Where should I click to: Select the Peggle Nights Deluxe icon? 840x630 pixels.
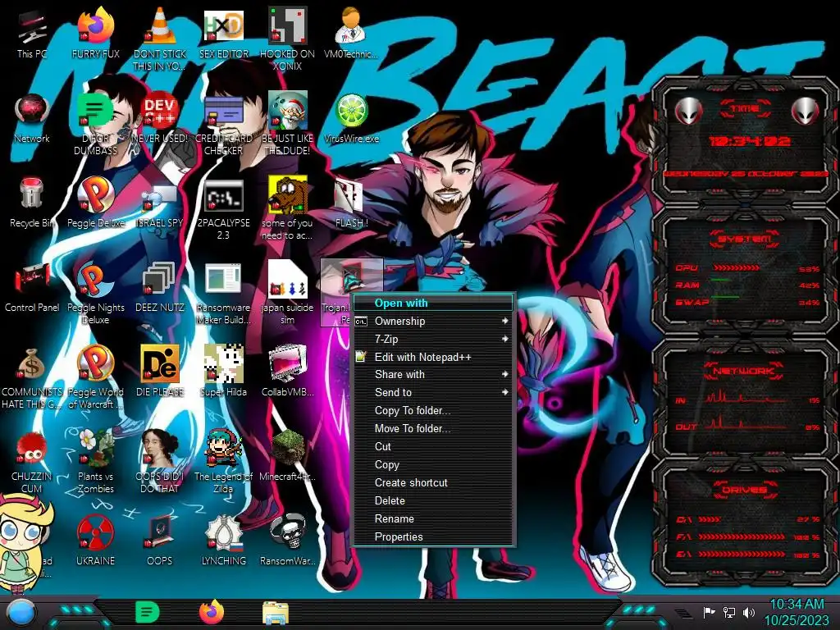tap(95, 294)
